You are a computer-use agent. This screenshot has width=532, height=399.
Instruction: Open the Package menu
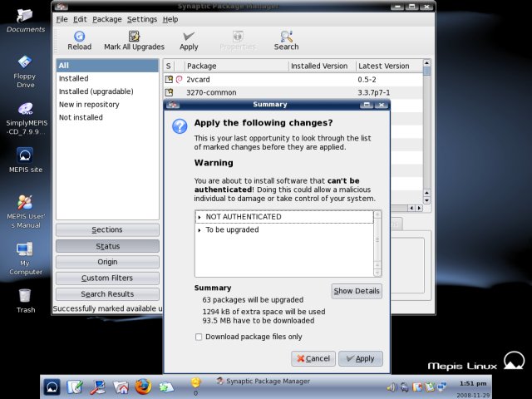(x=106, y=19)
